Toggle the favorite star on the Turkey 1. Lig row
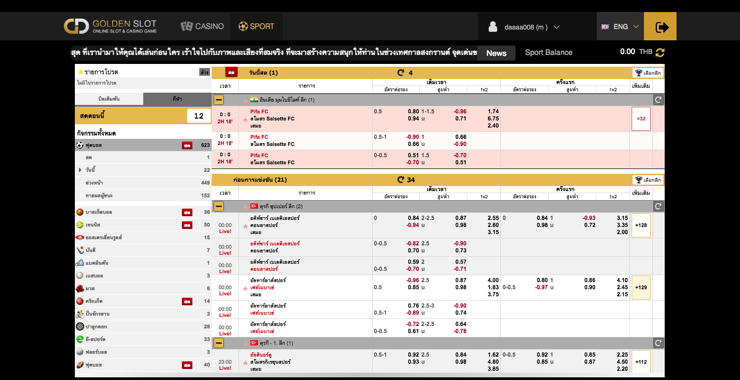The width and height of the screenshot is (740, 380). (x=245, y=343)
